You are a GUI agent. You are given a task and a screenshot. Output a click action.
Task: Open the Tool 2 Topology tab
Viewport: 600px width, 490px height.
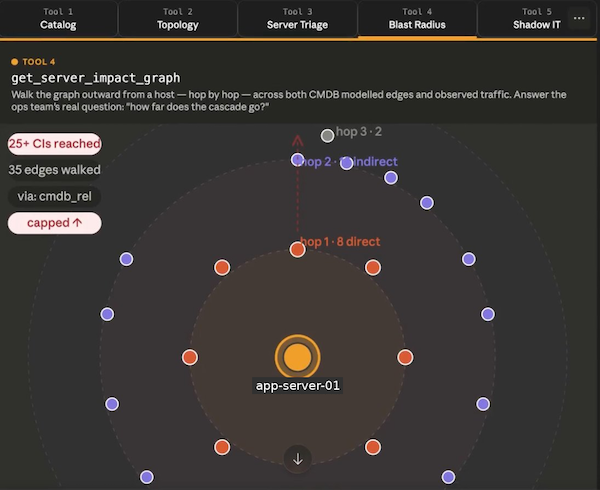[x=178, y=18]
